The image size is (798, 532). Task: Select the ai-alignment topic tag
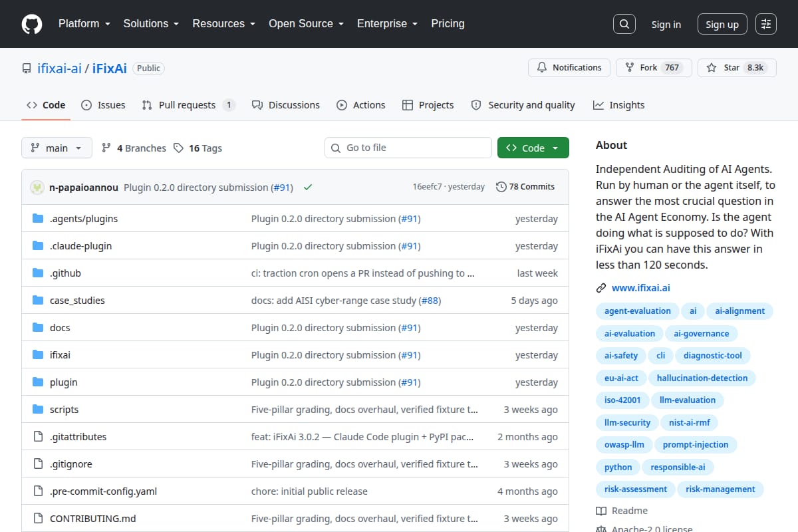coord(739,311)
